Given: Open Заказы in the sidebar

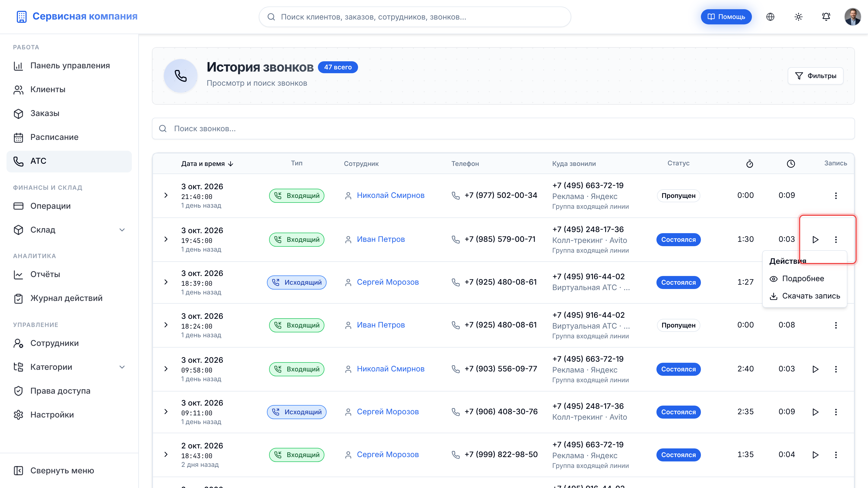Looking at the screenshot, I should pos(69,114).
